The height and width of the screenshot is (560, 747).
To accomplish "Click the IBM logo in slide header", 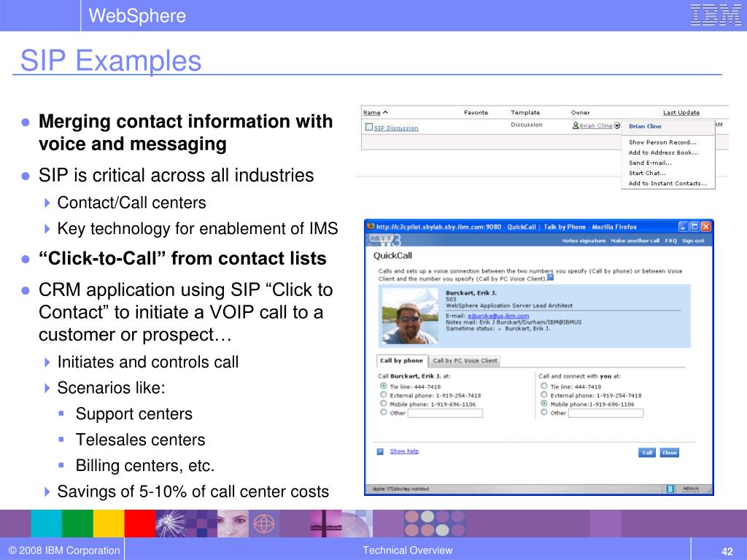I will (x=716, y=15).
